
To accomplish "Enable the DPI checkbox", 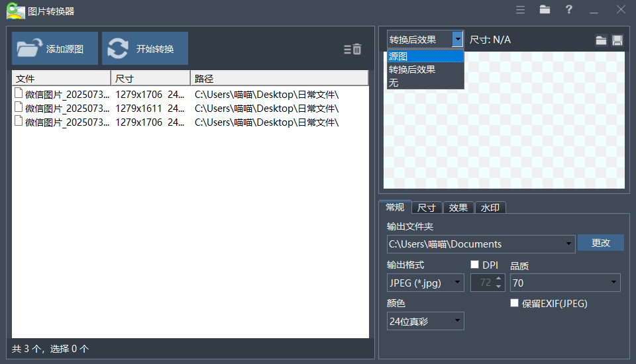I will tap(474, 265).
